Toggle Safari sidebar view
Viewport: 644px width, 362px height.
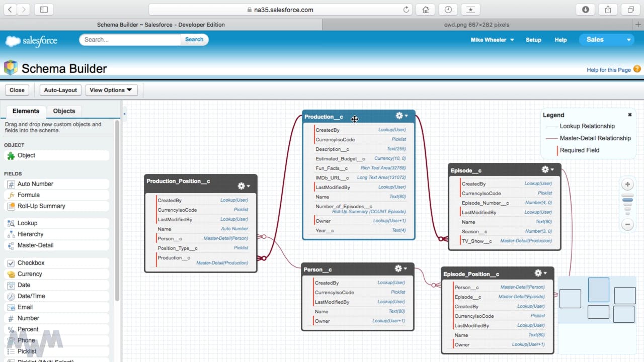(x=44, y=10)
